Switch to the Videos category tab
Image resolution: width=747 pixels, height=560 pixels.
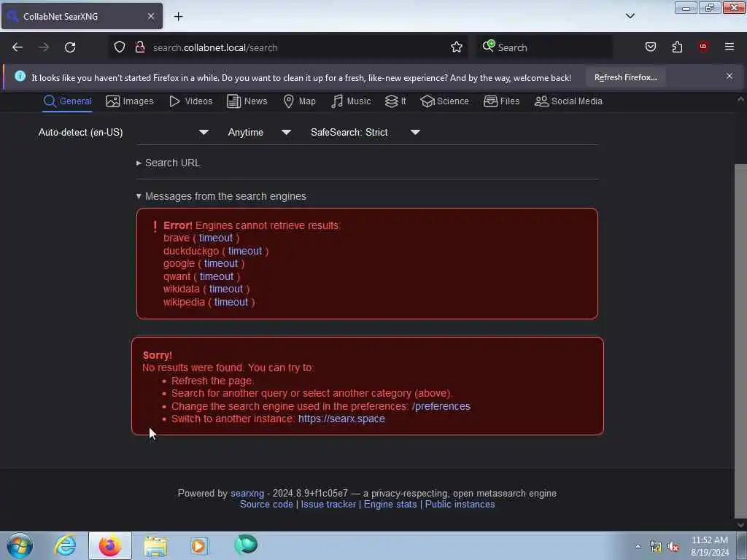coord(190,101)
